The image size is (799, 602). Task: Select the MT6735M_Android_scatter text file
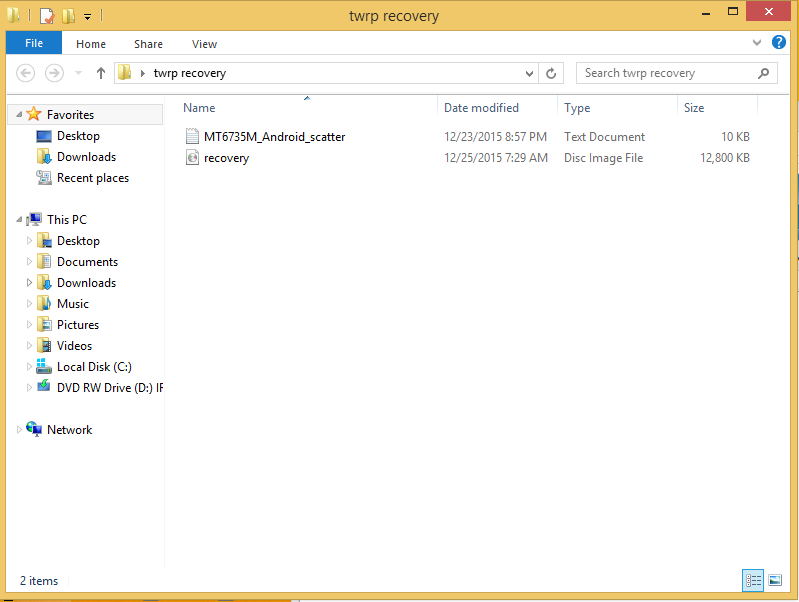pos(274,137)
